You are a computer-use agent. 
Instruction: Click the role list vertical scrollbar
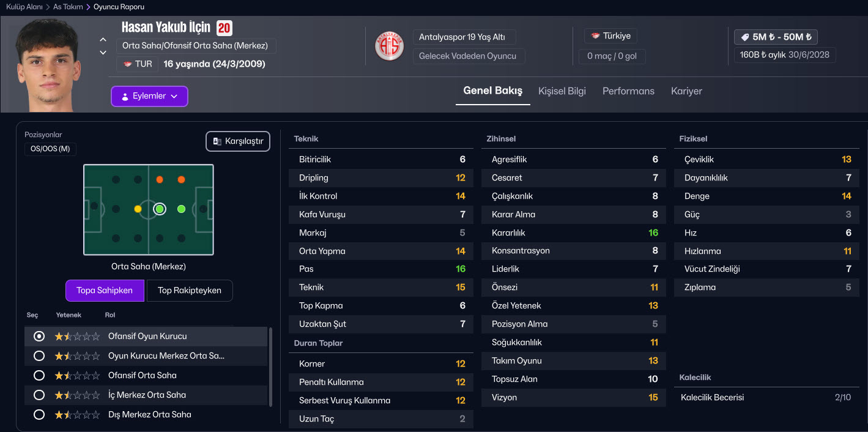click(270, 367)
